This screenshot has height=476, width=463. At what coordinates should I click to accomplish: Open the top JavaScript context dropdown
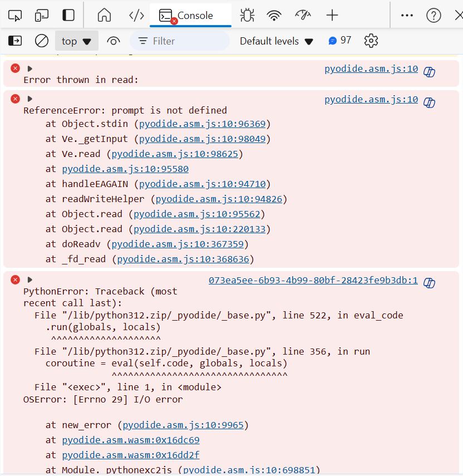(x=76, y=41)
